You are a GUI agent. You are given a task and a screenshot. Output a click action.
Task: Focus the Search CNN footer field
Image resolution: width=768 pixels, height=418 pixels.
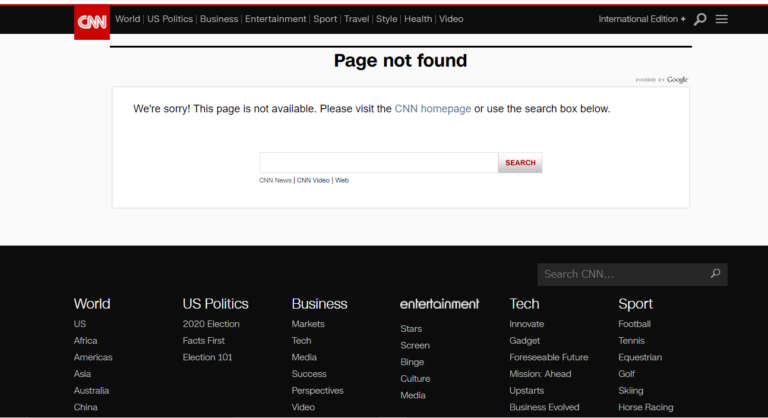click(x=620, y=274)
